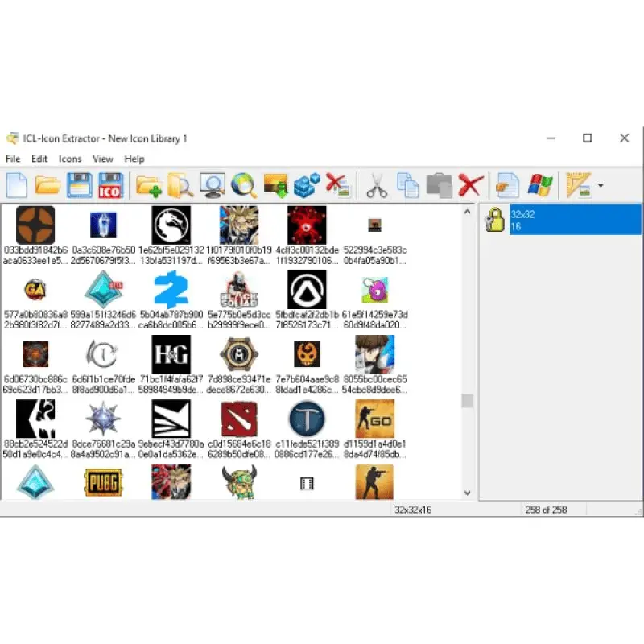Image resolution: width=644 pixels, height=644 pixels.
Task: Expand dropdown arrow beside ruler icon
Action: tap(601, 186)
